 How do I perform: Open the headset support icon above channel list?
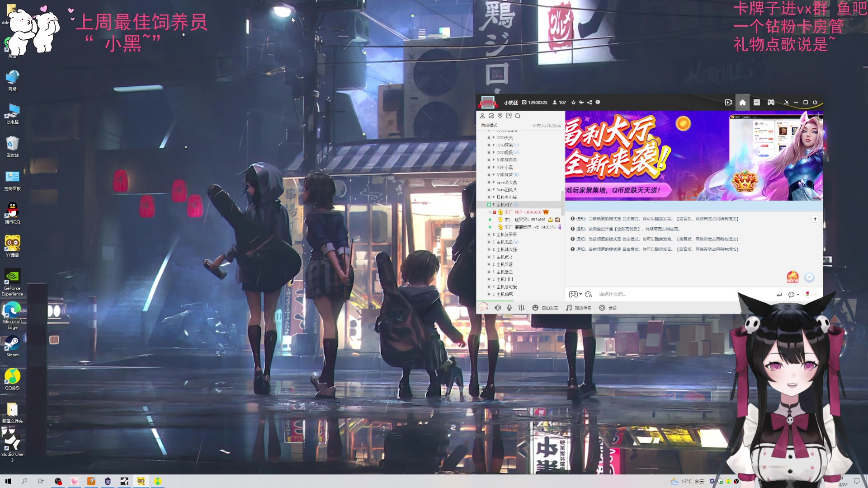click(491, 116)
